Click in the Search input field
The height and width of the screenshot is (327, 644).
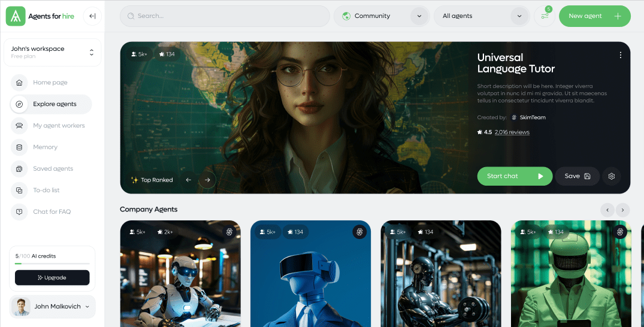[x=225, y=16]
